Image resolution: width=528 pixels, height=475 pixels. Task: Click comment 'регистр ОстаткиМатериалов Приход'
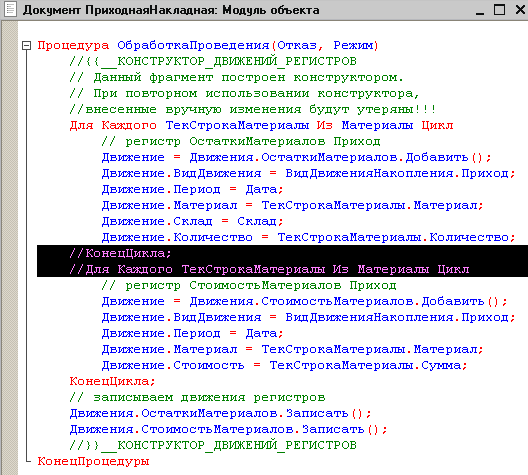coord(241,141)
